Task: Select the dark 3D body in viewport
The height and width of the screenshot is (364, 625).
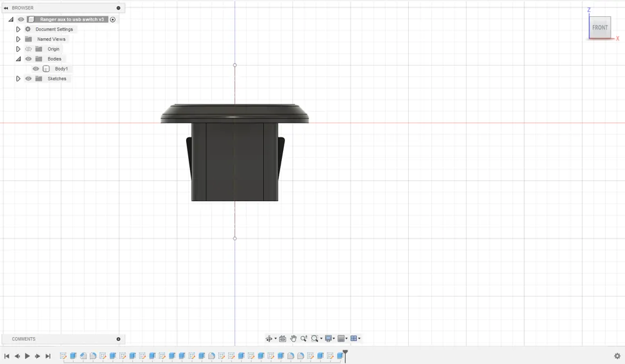Action: 235,159
